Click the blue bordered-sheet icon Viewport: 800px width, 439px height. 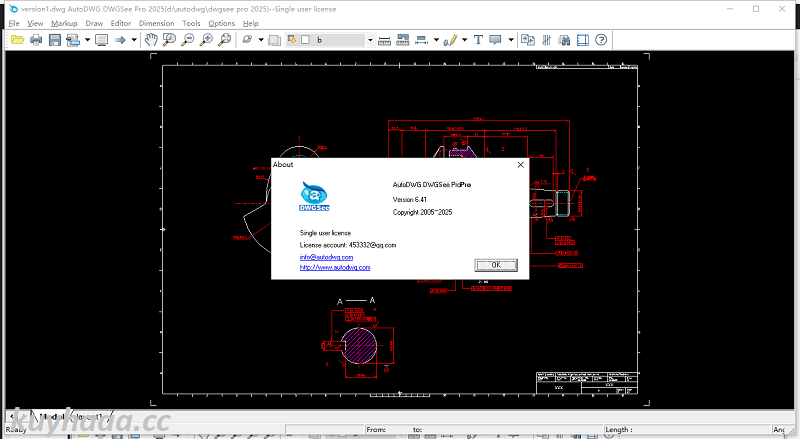[583, 40]
